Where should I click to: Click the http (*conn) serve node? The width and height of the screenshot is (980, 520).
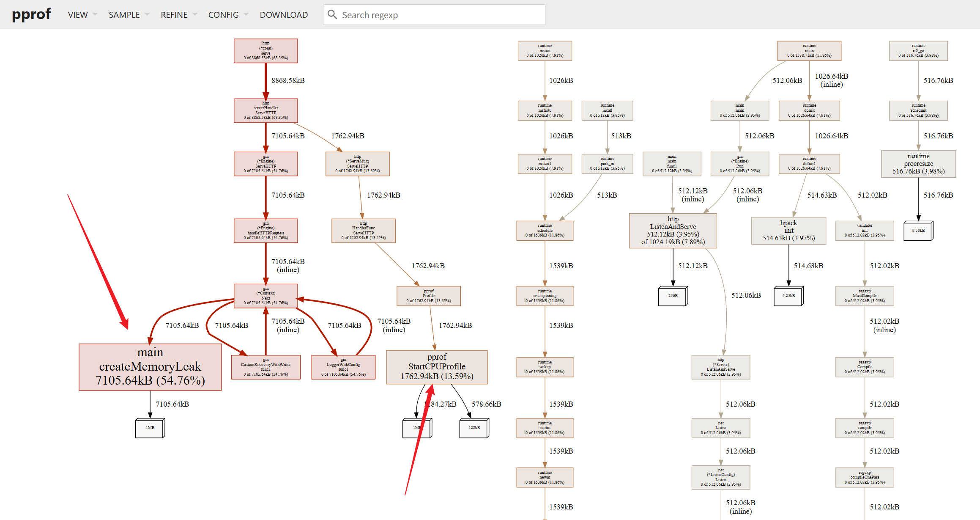266,51
